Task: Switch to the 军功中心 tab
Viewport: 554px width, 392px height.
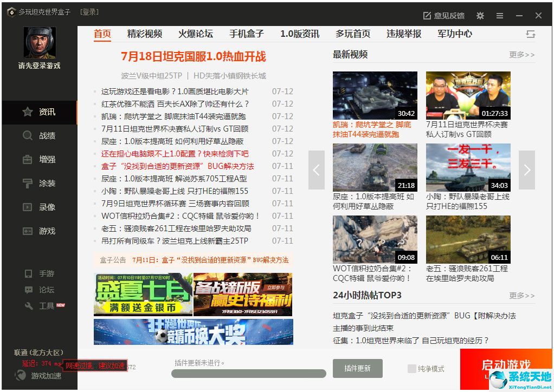Action: [455, 34]
